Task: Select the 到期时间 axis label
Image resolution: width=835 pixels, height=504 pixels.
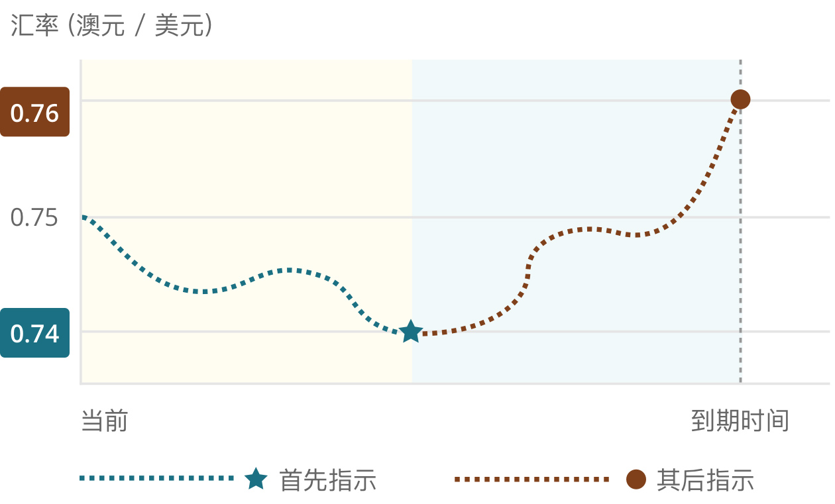Action: click(740, 421)
